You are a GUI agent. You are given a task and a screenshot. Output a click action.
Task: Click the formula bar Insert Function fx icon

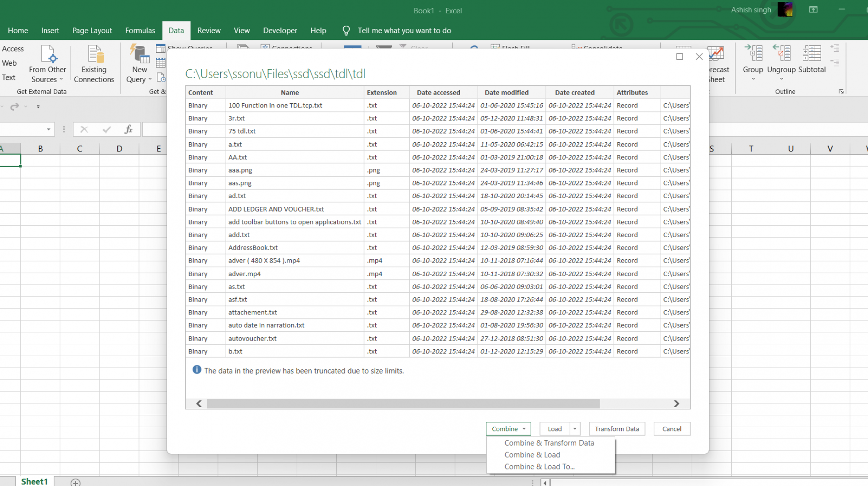(128, 129)
